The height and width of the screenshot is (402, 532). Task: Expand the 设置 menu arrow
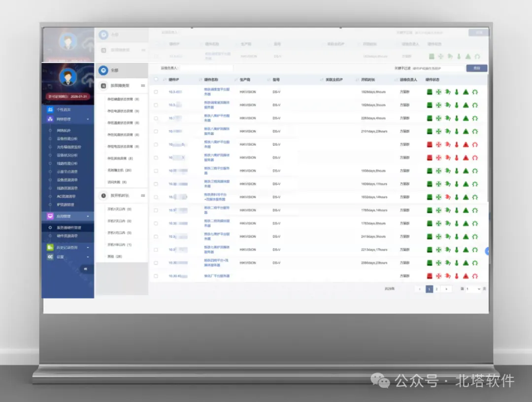click(x=88, y=257)
